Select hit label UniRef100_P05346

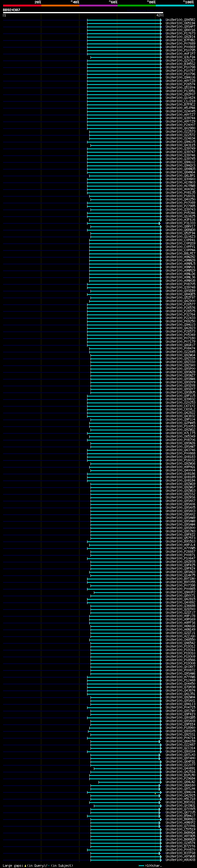click(x=180, y=213)
